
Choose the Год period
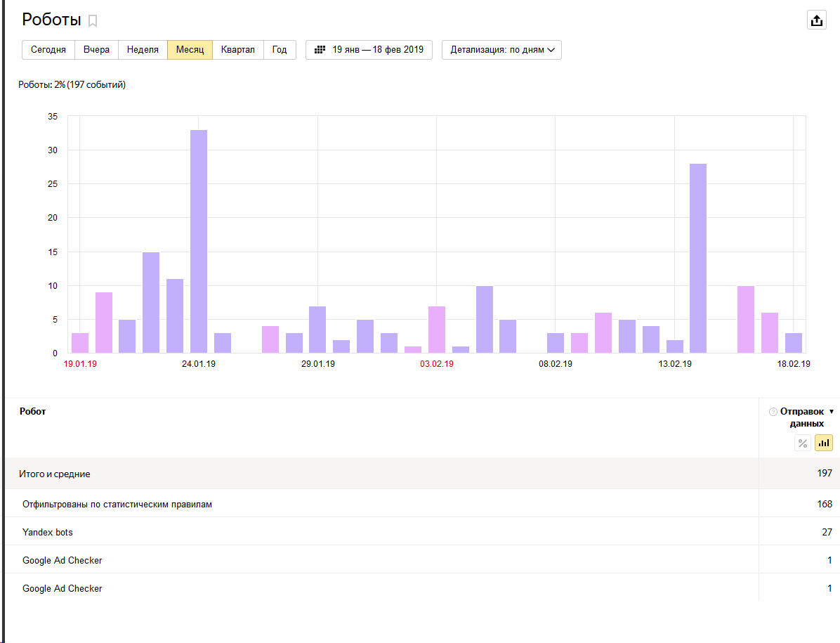(280, 50)
